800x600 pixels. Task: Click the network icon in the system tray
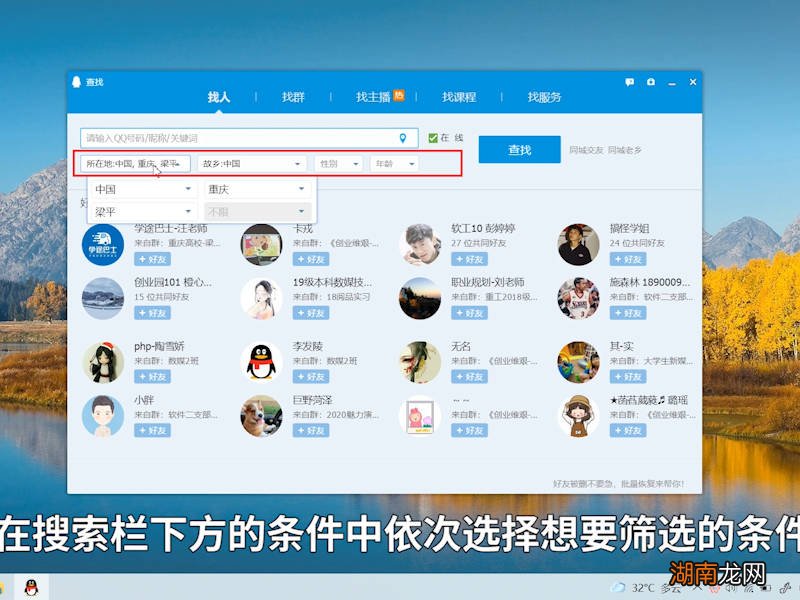click(749, 588)
